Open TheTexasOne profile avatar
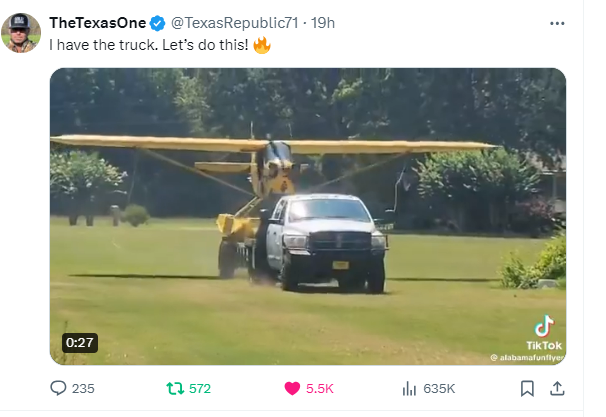The height and width of the screenshot is (417, 606). point(21,33)
